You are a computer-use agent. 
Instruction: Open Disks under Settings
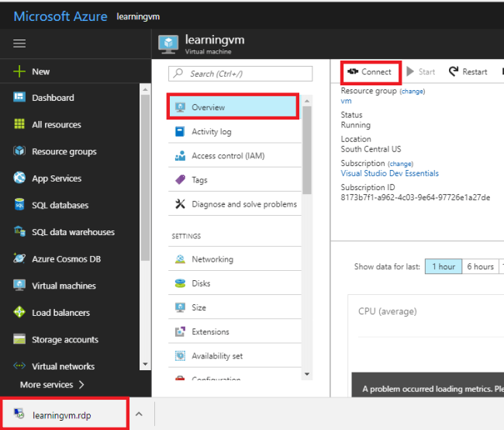(235, 283)
